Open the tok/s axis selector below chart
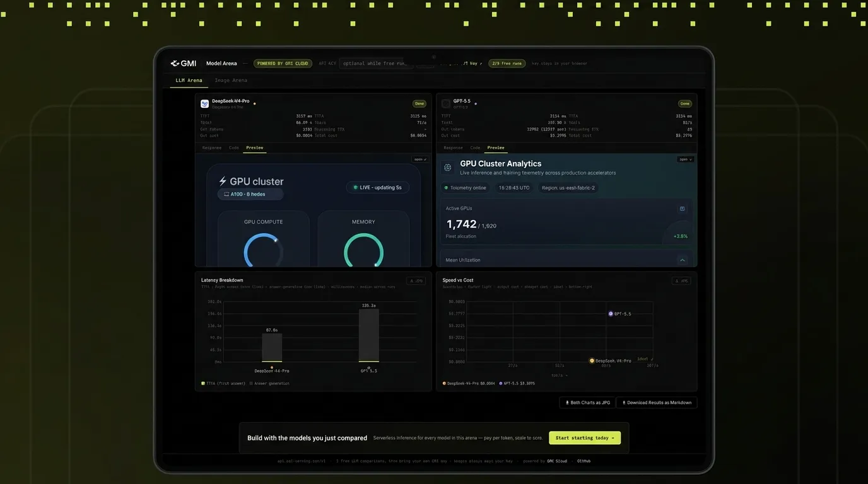Screen dimensions: 868x484 click(559, 375)
